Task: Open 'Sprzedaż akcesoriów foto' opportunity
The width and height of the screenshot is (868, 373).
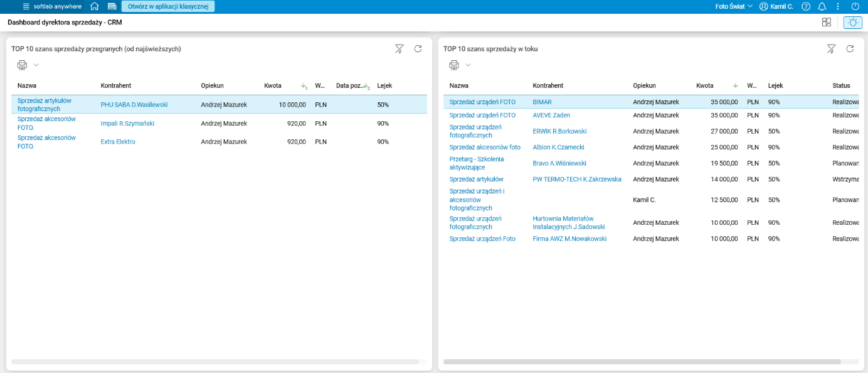Action: (485, 147)
